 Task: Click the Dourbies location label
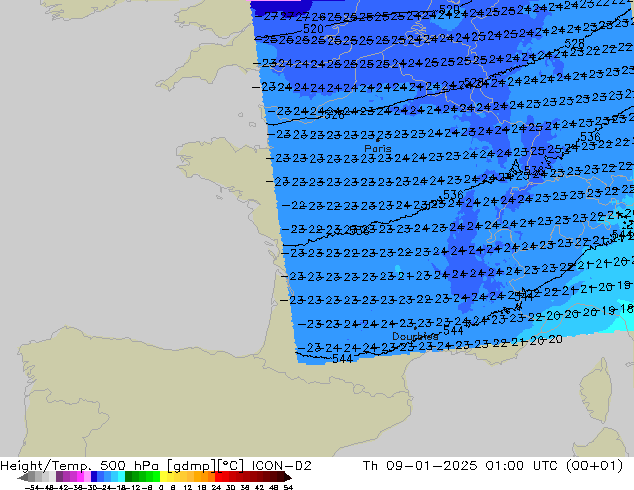click(415, 336)
